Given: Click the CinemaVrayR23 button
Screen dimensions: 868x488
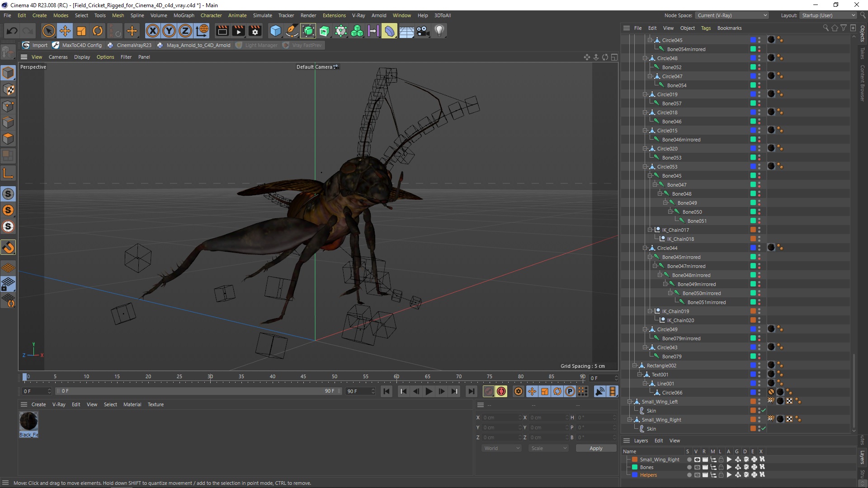Looking at the screenshot, I should pos(129,45).
